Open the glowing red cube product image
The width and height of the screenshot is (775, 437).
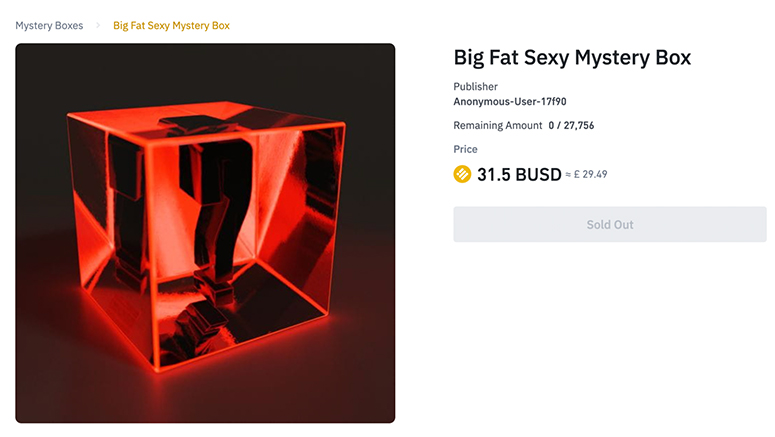pos(205,233)
